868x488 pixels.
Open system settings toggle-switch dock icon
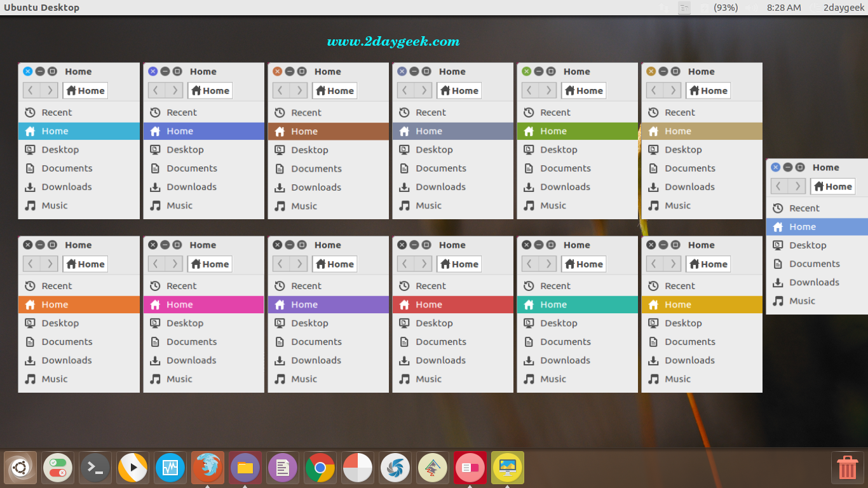click(58, 468)
